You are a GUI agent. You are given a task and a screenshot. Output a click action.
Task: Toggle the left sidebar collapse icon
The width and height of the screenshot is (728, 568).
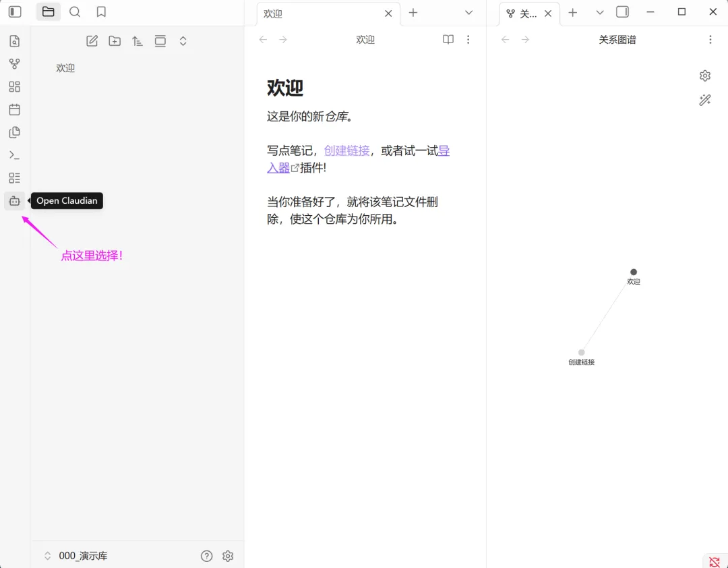(x=15, y=11)
